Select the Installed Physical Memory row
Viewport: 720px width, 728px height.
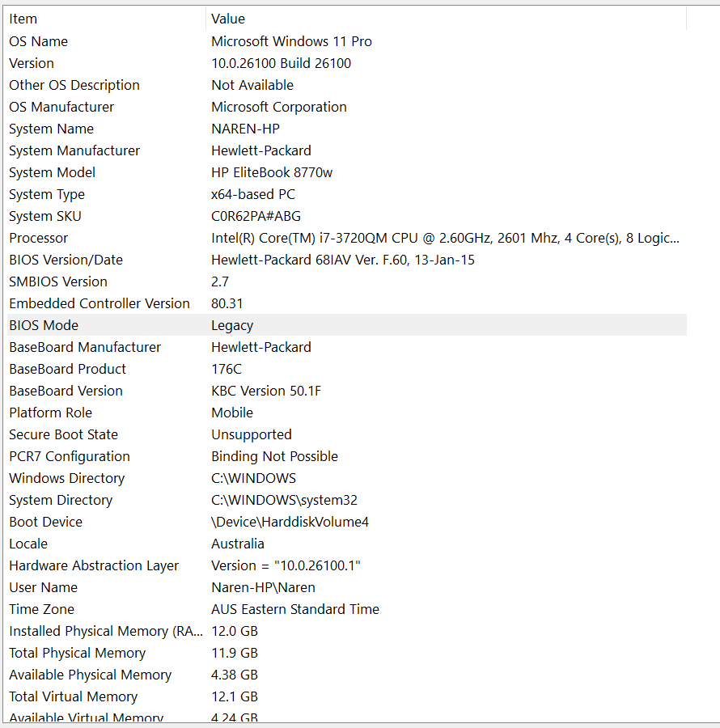pyautogui.click(x=347, y=630)
